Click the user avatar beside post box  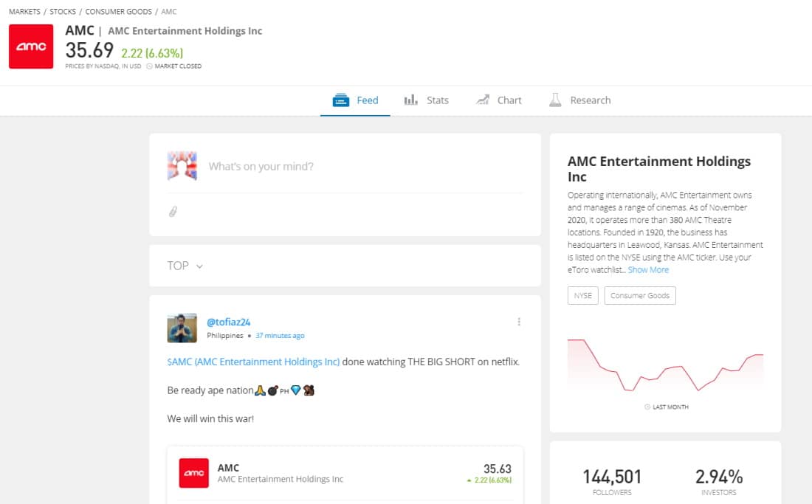point(182,166)
